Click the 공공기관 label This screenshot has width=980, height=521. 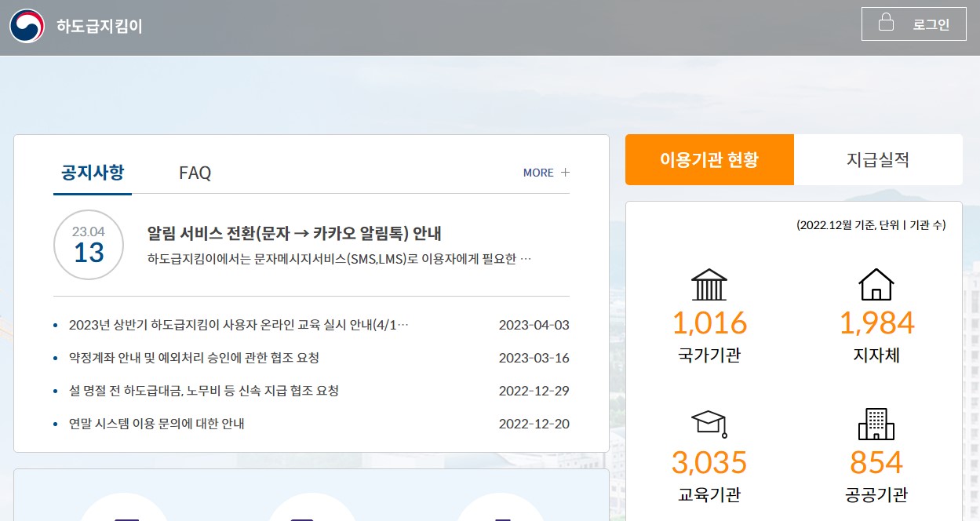876,495
